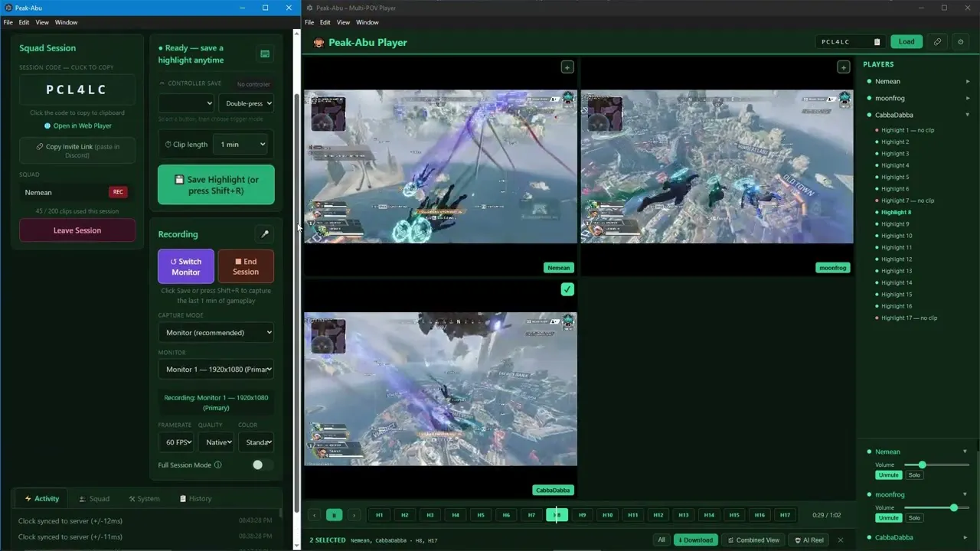This screenshot has width=980, height=551.
Task: Open View menu in Multi-POV Player window
Action: pos(344,22)
